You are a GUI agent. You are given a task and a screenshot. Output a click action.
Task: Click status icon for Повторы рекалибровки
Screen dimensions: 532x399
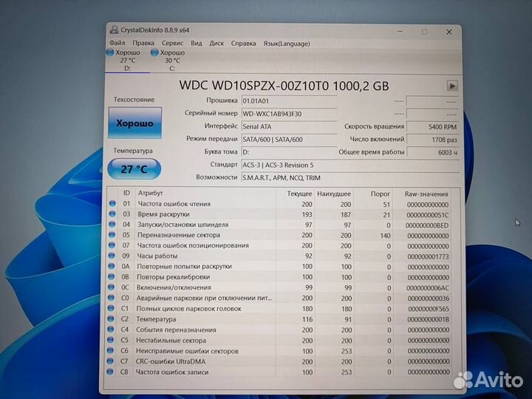pyautogui.click(x=112, y=276)
